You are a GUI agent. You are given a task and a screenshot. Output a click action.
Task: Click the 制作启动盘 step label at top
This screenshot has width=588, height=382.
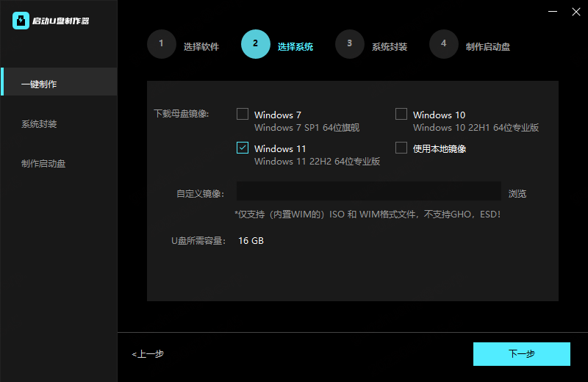pyautogui.click(x=488, y=47)
